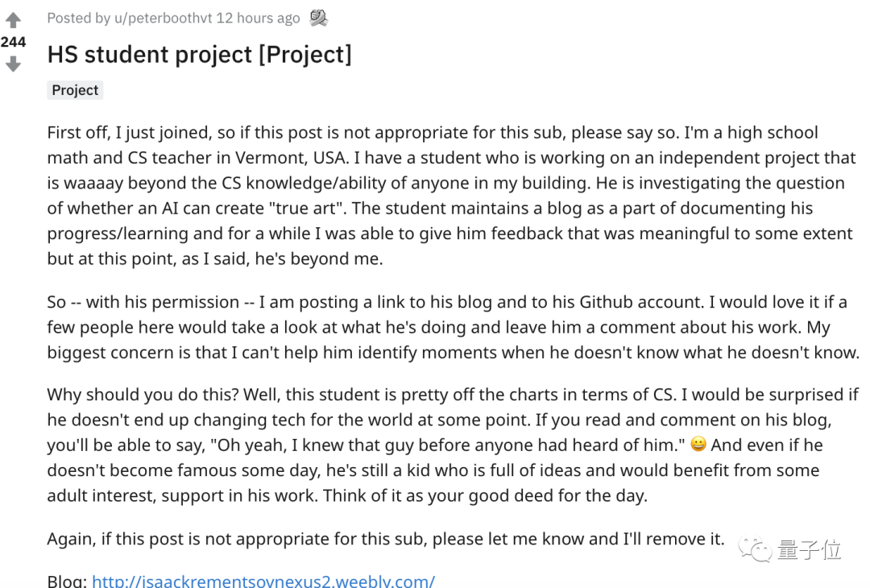
Task: Downvote the HS student project post
Action: point(14,64)
